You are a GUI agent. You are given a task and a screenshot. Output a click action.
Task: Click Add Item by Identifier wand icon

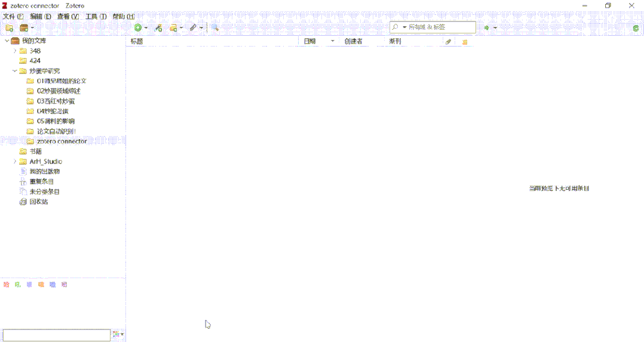(x=158, y=27)
